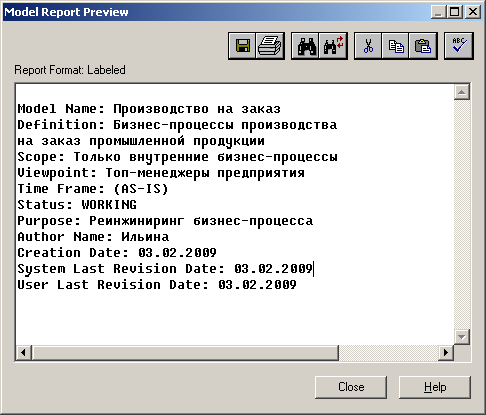
Task: Run spell check with the ABC icon
Action: (x=459, y=46)
